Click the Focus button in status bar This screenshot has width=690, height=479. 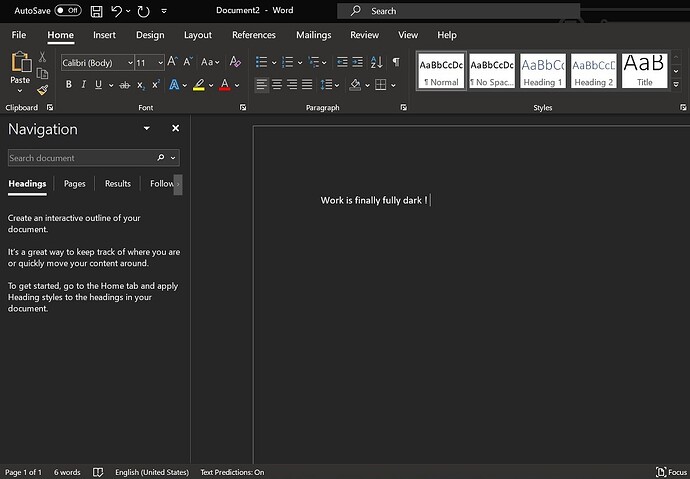click(669, 472)
